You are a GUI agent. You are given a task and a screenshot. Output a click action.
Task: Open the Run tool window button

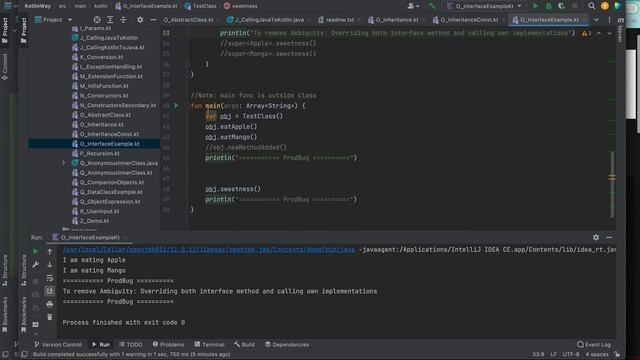[x=101, y=344]
